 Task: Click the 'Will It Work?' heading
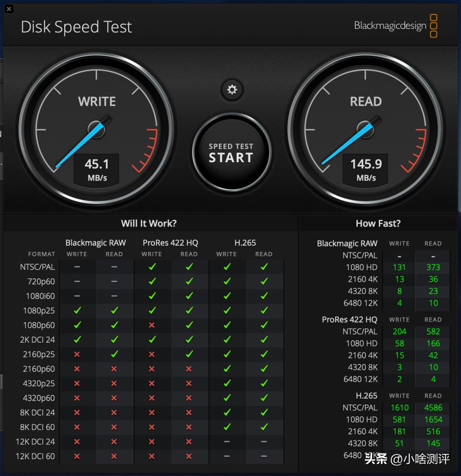[x=149, y=224]
